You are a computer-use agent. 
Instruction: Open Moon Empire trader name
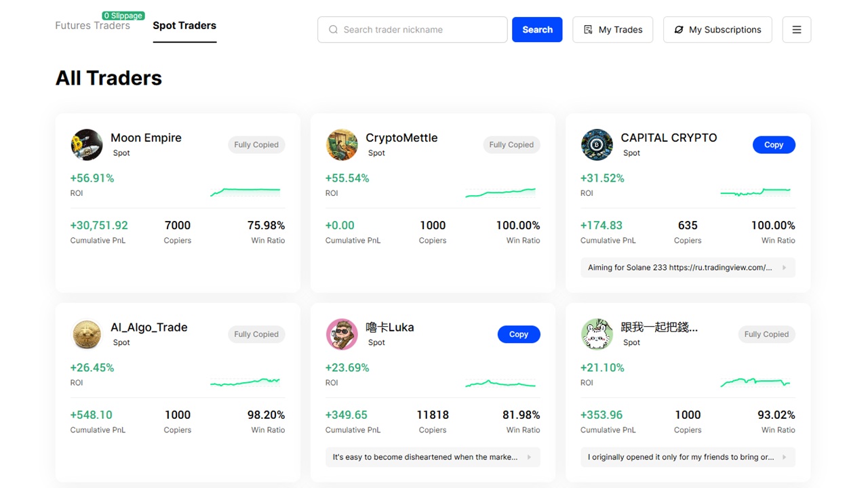[x=146, y=138]
